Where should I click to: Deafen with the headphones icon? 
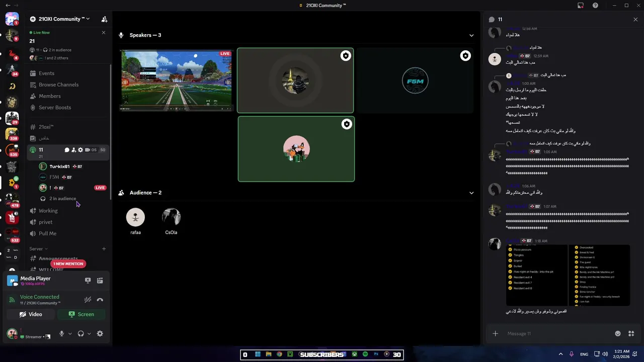point(80,333)
